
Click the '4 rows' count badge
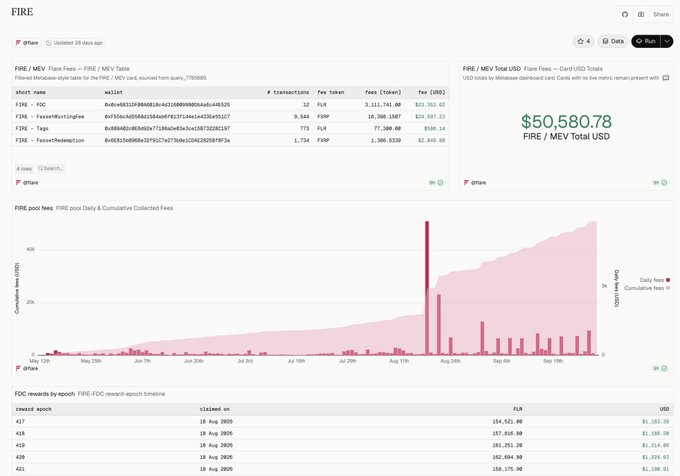point(24,169)
